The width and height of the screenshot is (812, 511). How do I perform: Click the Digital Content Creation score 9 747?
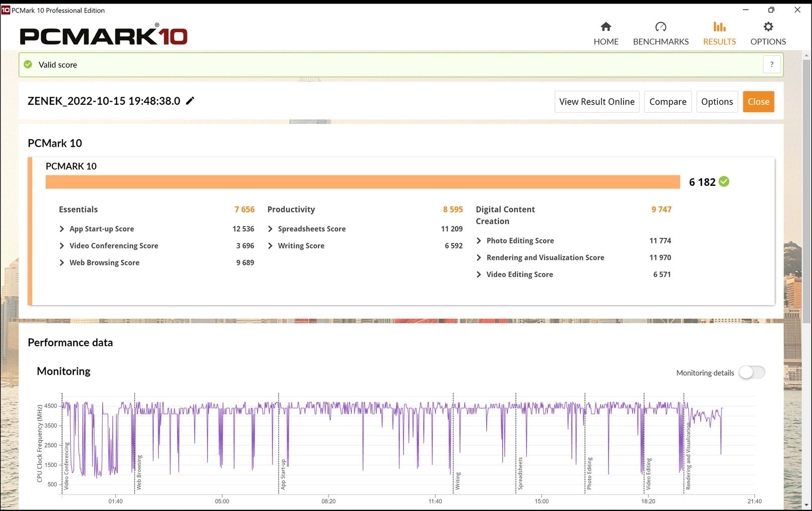661,209
